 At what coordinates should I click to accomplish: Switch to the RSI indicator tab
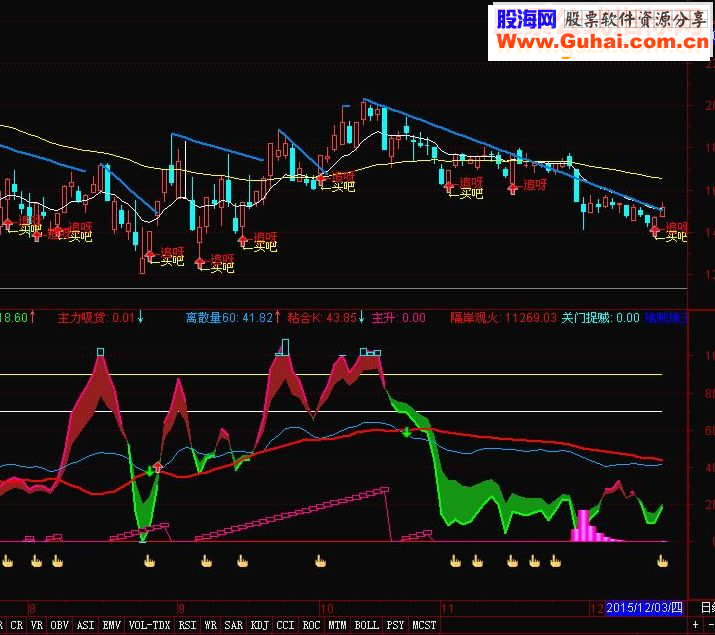coord(187,625)
